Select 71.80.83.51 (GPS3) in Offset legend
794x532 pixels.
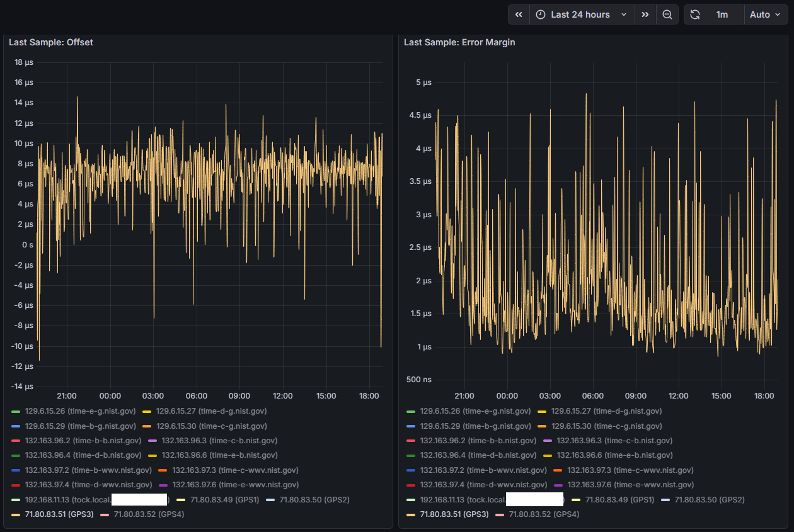point(59,514)
